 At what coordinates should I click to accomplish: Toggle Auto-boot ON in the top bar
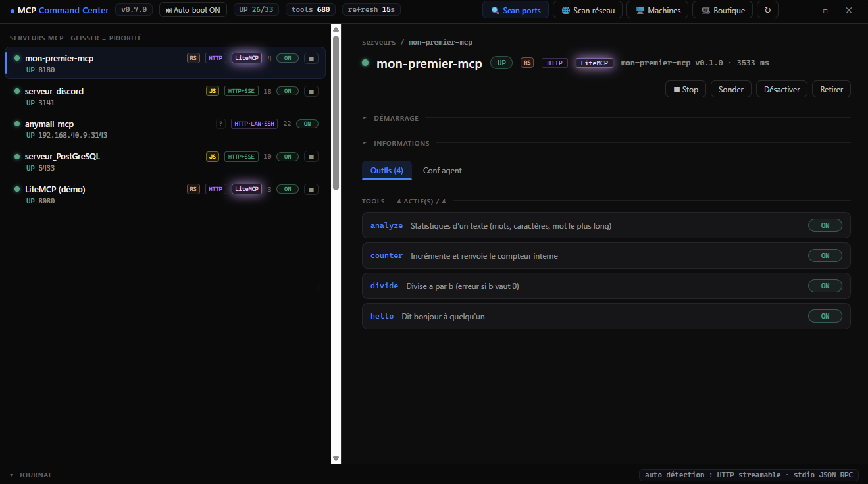coord(193,10)
